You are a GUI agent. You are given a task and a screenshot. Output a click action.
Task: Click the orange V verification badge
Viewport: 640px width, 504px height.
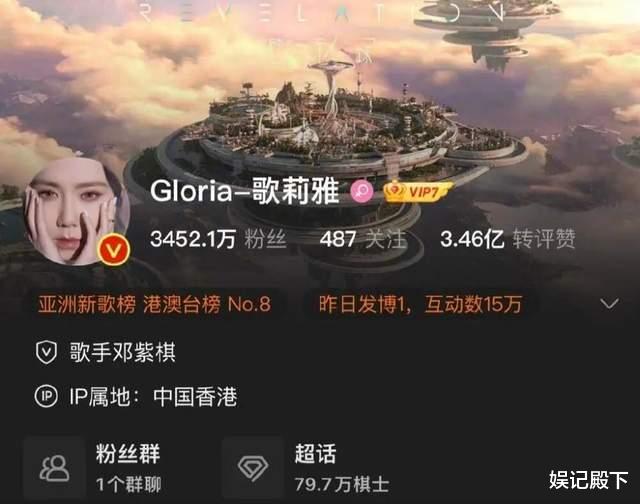[x=114, y=250]
